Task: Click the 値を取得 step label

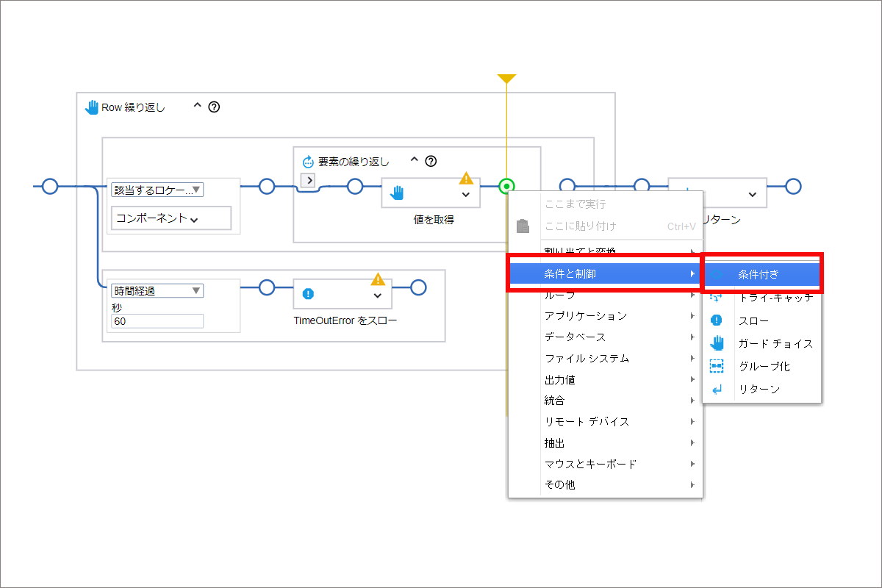Action: click(x=434, y=219)
